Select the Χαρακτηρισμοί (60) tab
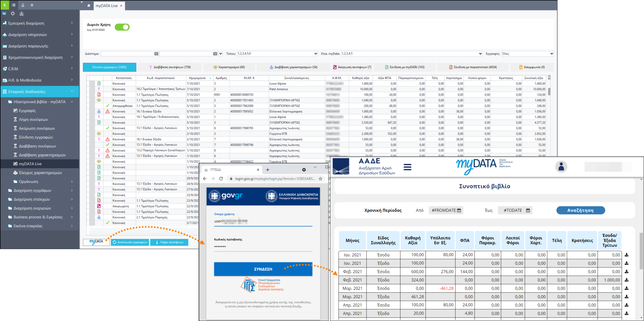644x321 pixels. pyautogui.click(x=229, y=67)
